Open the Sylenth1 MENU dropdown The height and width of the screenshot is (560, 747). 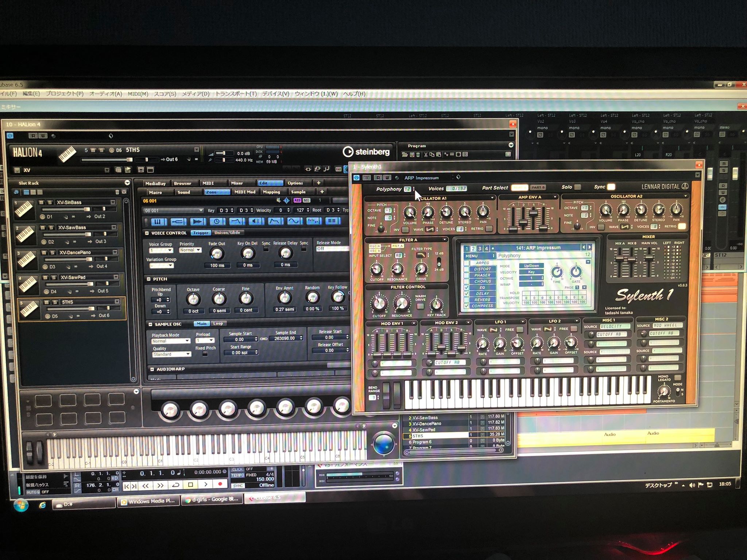[x=479, y=256]
